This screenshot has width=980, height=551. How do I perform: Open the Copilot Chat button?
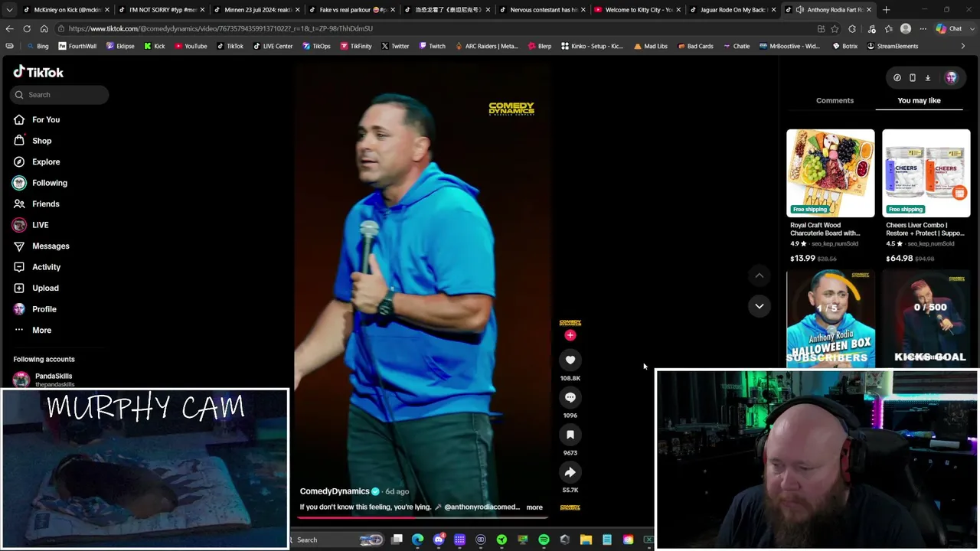point(949,28)
